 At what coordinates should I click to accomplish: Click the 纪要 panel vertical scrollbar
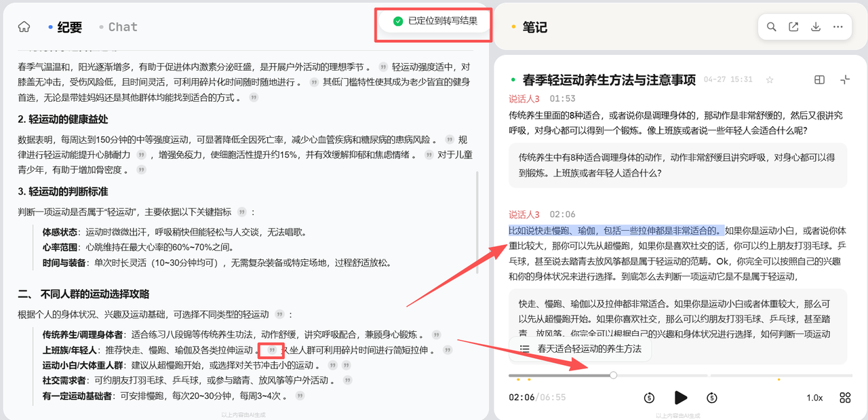477,224
